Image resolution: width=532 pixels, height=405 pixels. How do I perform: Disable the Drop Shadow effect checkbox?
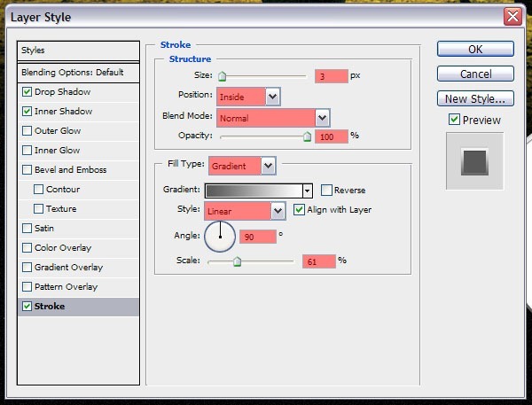coord(27,92)
